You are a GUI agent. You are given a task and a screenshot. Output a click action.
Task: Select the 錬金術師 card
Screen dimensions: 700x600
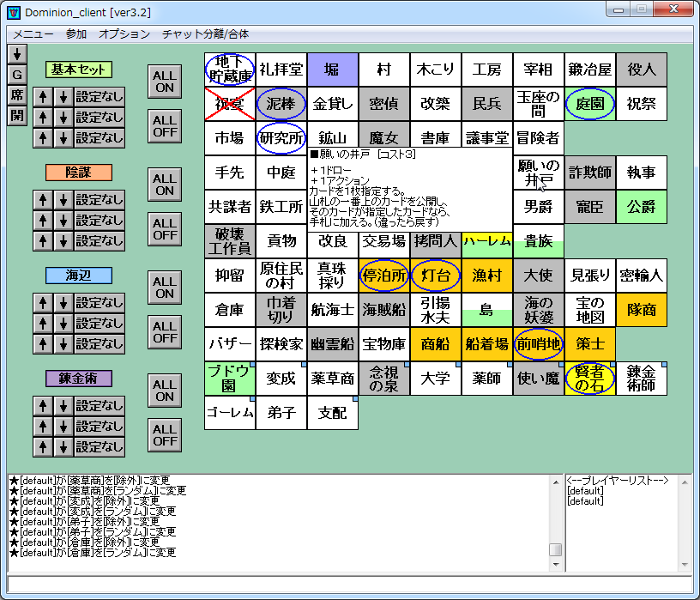coord(642,379)
